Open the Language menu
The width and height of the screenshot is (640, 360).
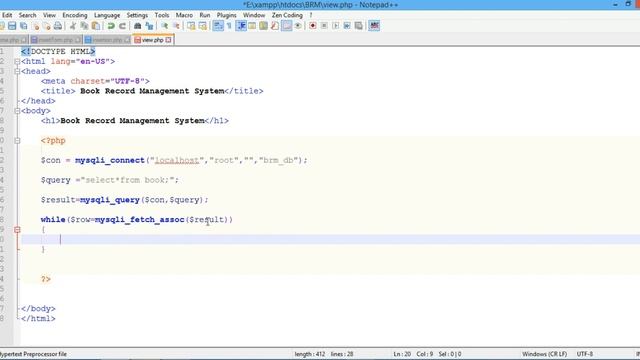pyautogui.click(x=107, y=15)
